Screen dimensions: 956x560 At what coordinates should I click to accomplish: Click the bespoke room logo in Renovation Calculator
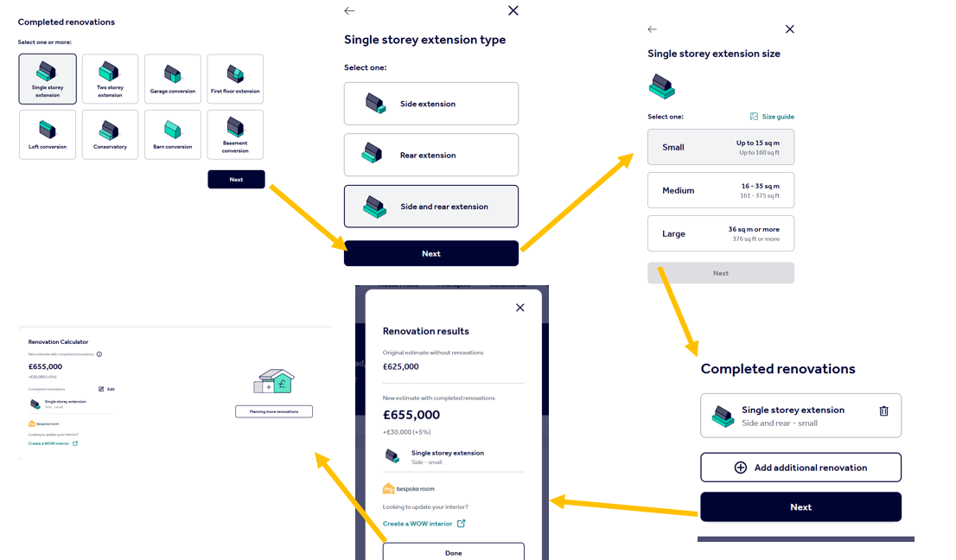click(43, 423)
